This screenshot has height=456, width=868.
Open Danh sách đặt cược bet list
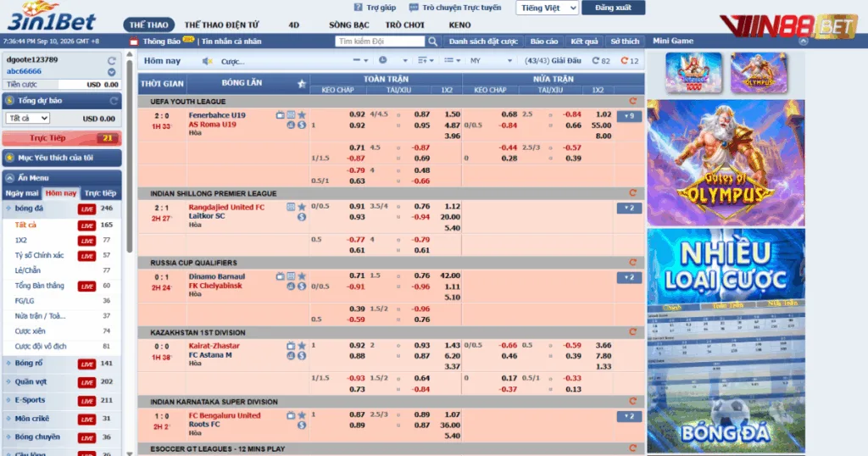click(x=483, y=42)
